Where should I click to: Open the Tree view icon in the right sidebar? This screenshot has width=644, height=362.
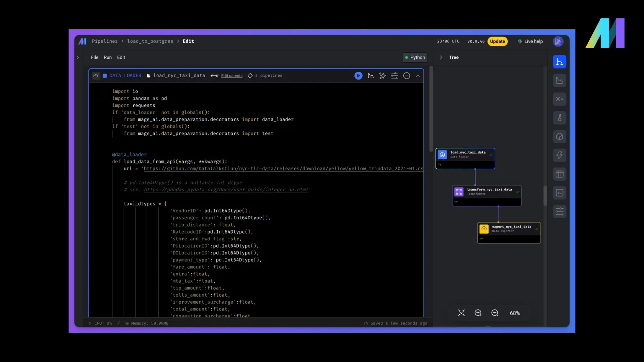click(x=559, y=62)
